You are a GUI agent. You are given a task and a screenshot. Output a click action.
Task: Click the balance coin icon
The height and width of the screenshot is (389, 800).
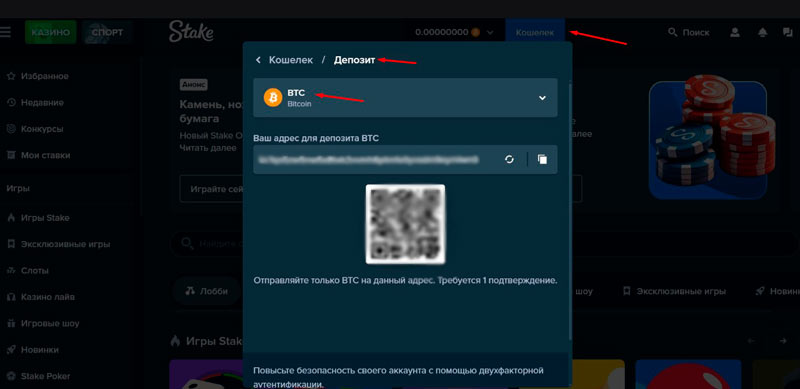tap(476, 32)
